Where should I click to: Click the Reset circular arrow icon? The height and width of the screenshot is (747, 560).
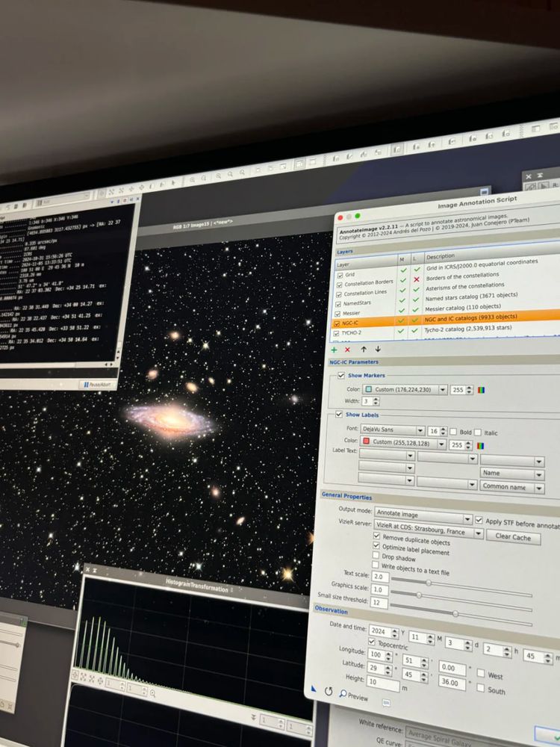[x=328, y=691]
